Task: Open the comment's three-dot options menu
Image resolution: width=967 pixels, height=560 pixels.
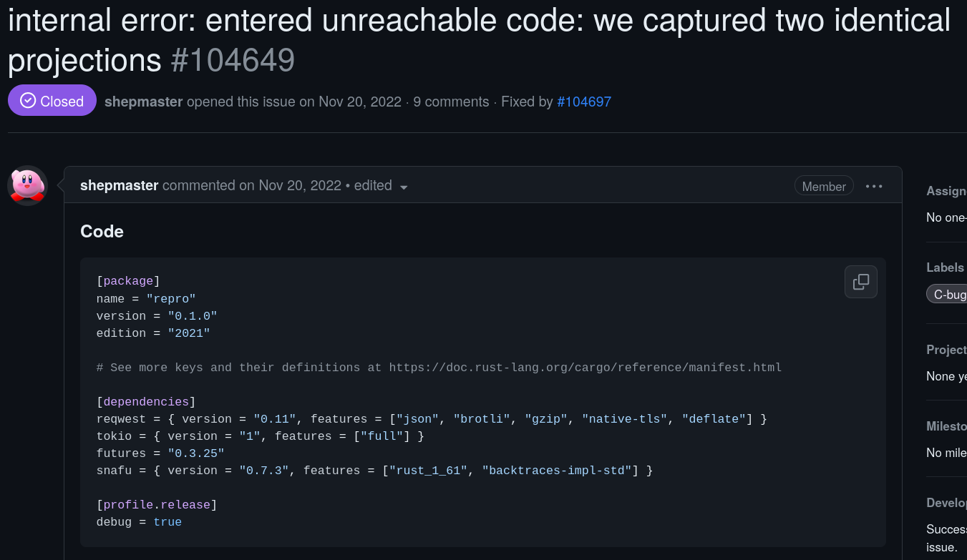Action: [x=874, y=186]
